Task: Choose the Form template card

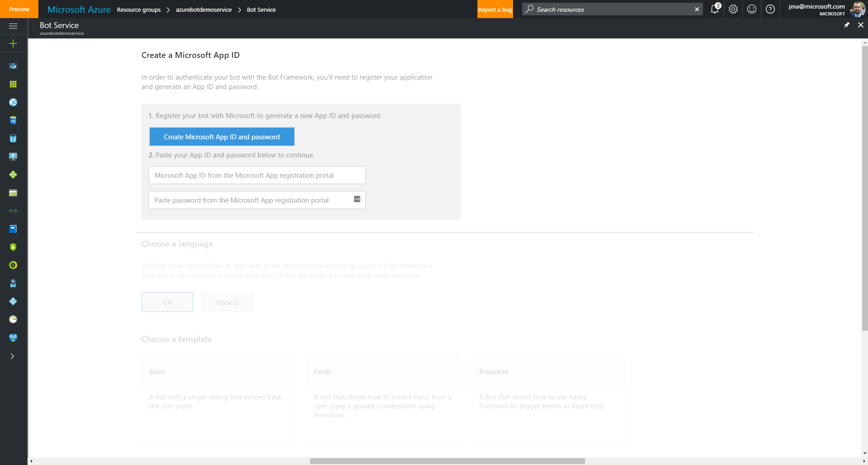Action: pos(383,402)
